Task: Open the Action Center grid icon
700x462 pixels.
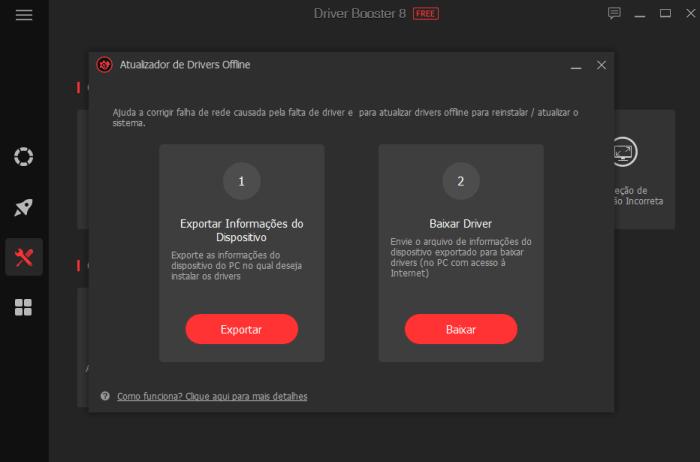Action: point(24,308)
